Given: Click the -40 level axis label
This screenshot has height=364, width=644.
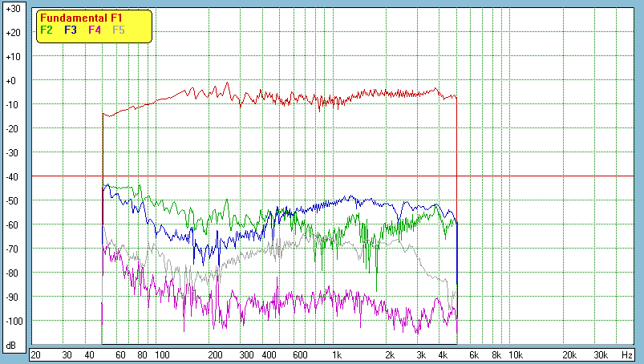Looking at the screenshot, I should pos(12,176).
